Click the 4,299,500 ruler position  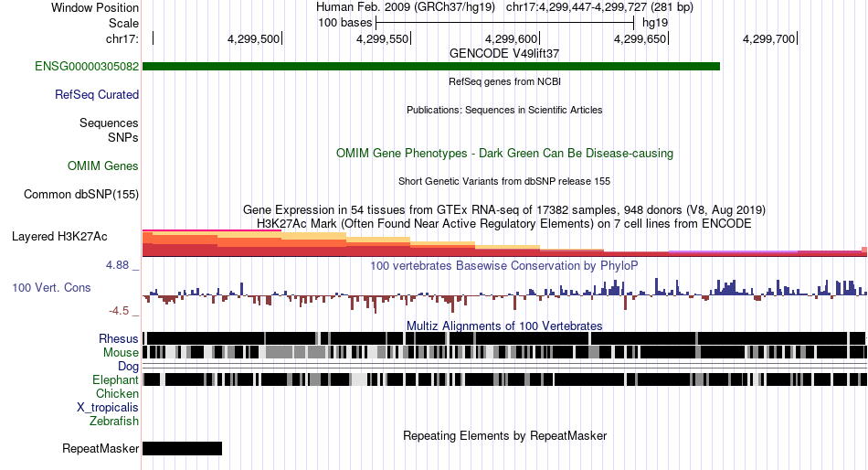point(253,38)
